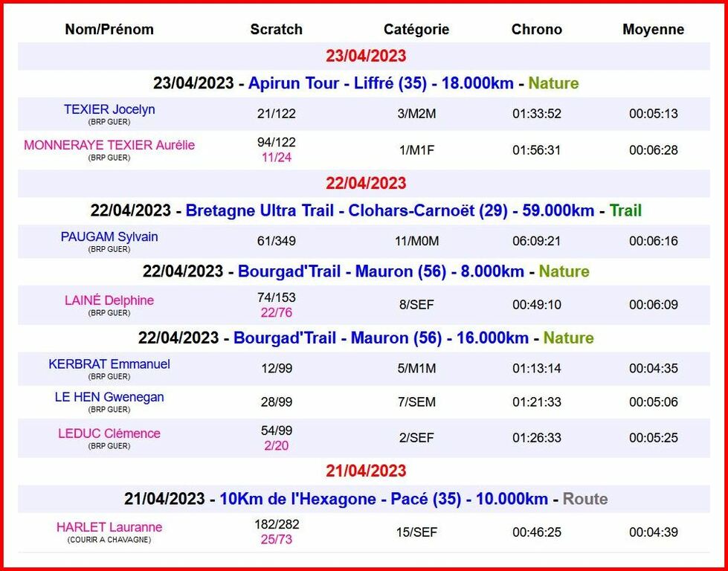
Task: Click the Chrono column header
Action: coord(537,30)
